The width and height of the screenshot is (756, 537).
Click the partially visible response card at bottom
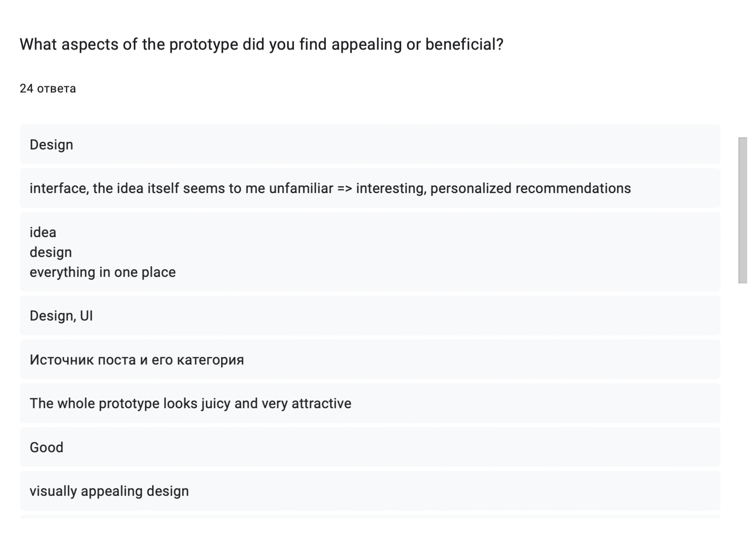pos(370,517)
